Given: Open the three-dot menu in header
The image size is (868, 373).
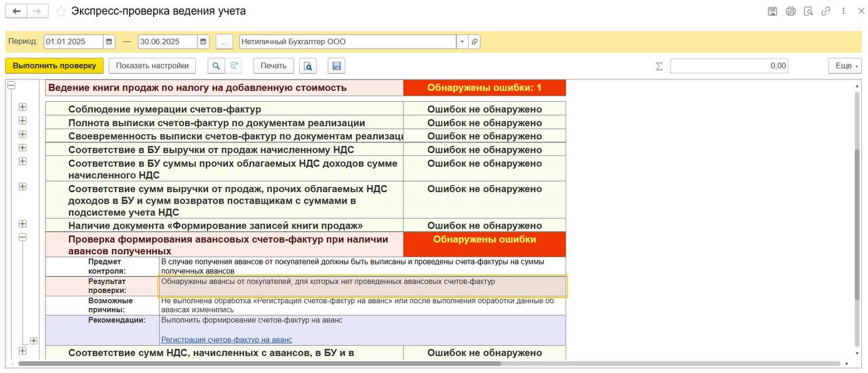Looking at the screenshot, I should 844,12.
